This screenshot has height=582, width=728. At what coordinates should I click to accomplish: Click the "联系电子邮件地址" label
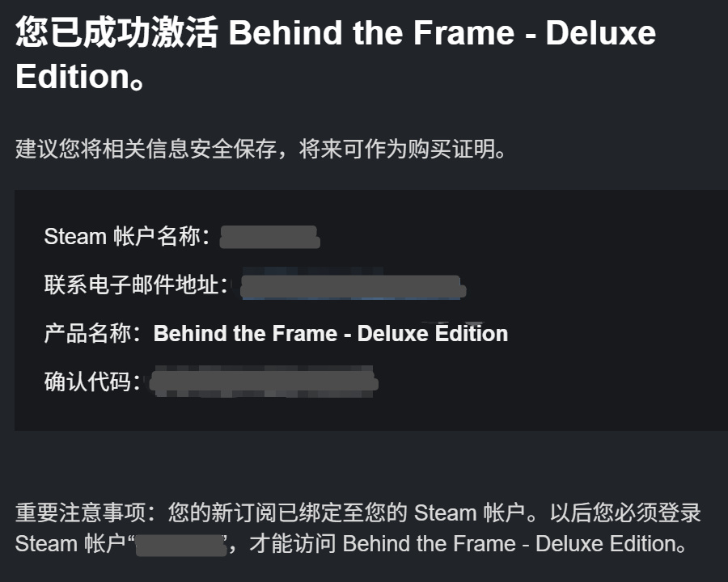(x=136, y=285)
